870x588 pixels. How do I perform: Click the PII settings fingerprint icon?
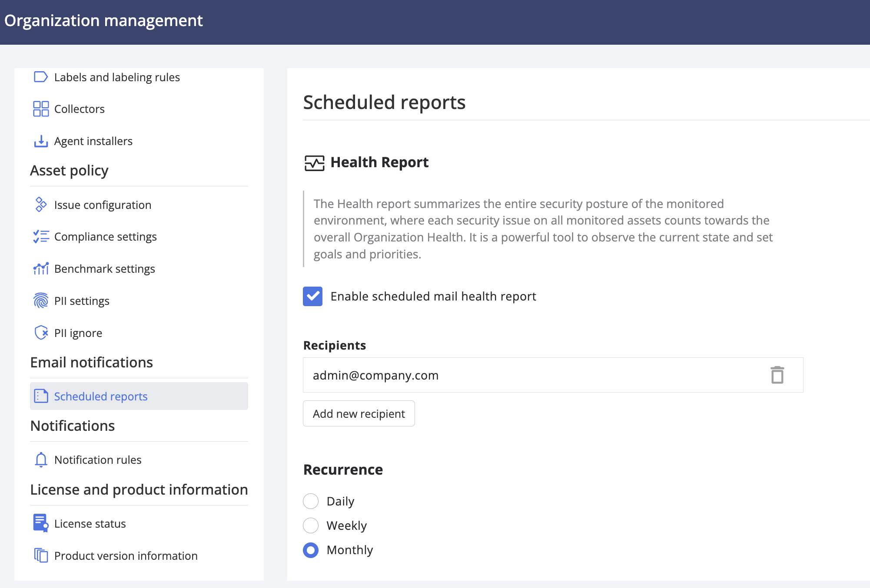41,301
